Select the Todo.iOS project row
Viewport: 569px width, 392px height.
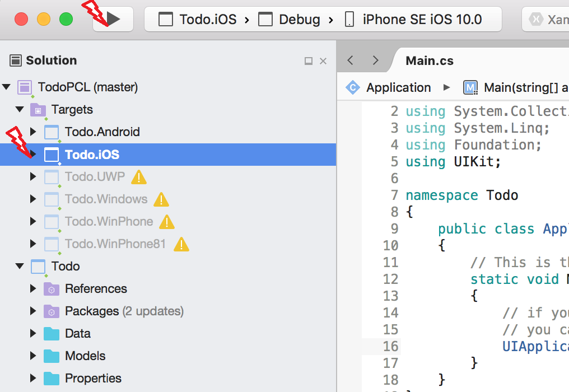pos(168,154)
